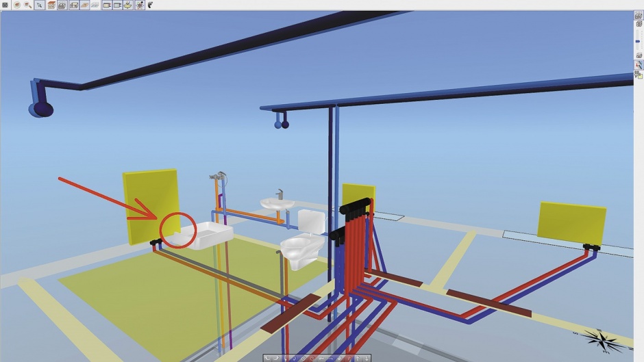
Task: Click the second camera view icon
Action: 117,5
